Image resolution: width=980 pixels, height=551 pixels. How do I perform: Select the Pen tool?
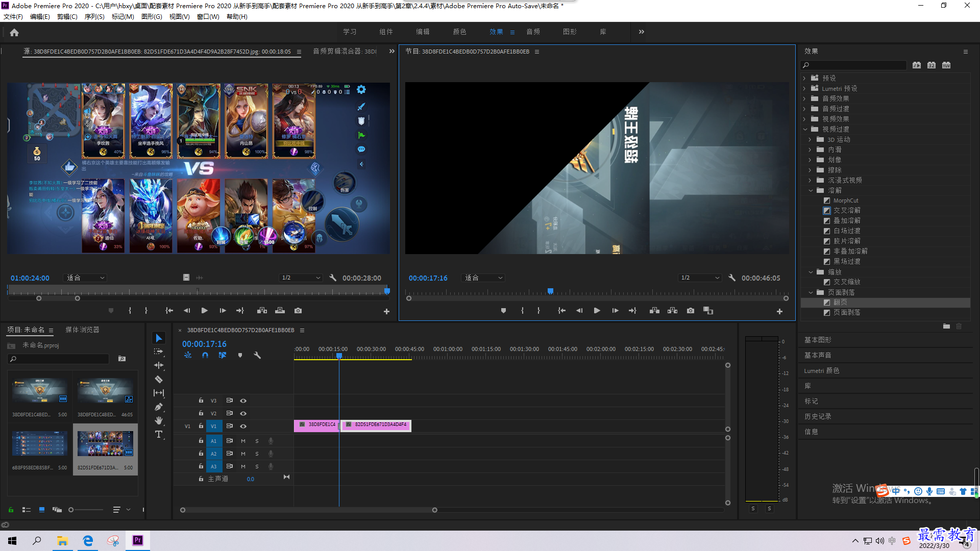pos(159,407)
